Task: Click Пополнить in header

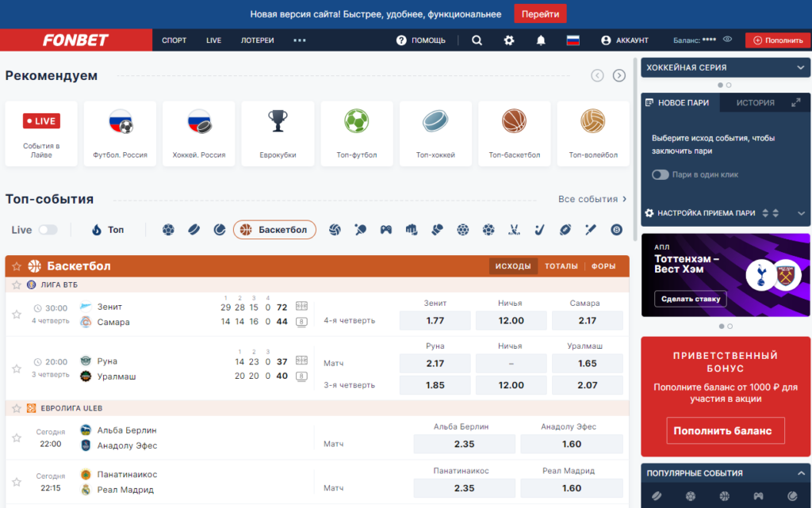Action: (x=778, y=40)
